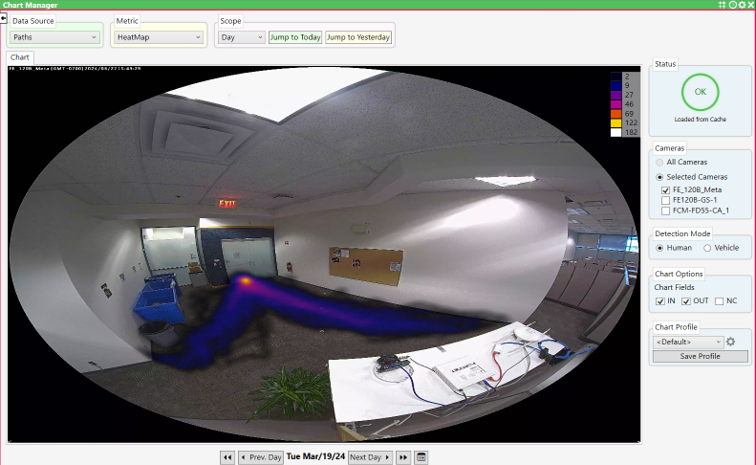Check the FCM-FD55-CA_1 camera checkbox
The height and width of the screenshot is (465, 756).
click(665, 211)
